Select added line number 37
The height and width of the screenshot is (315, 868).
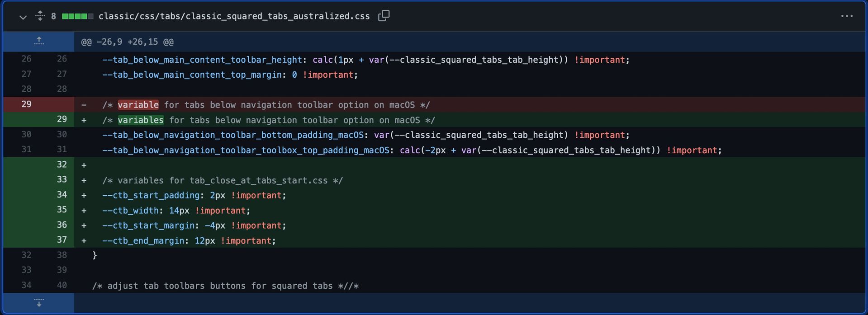click(x=62, y=240)
